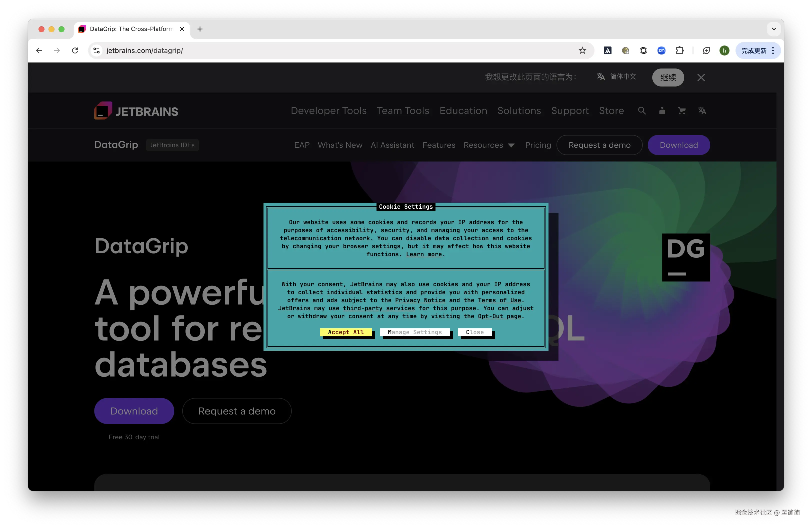Open the Chrome three-dot menu
The image size is (812, 528).
pyautogui.click(x=773, y=50)
